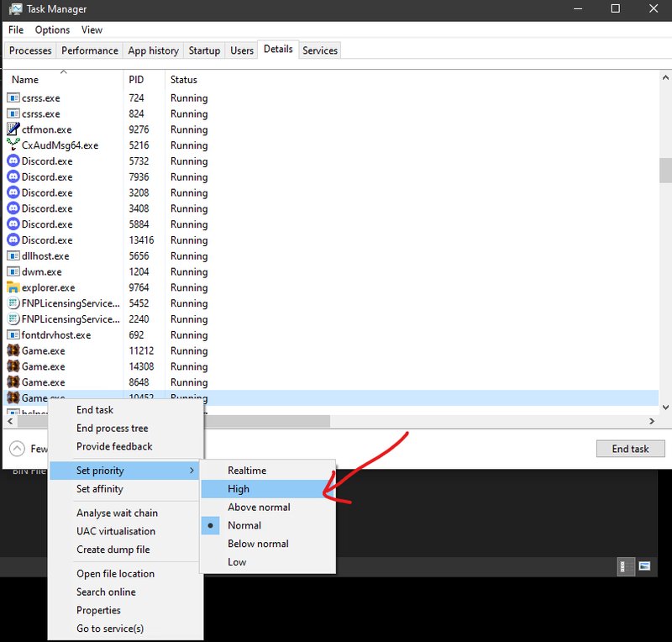The image size is (672, 642).
Task: Click the Task Manager title bar icon
Action: coord(15,9)
